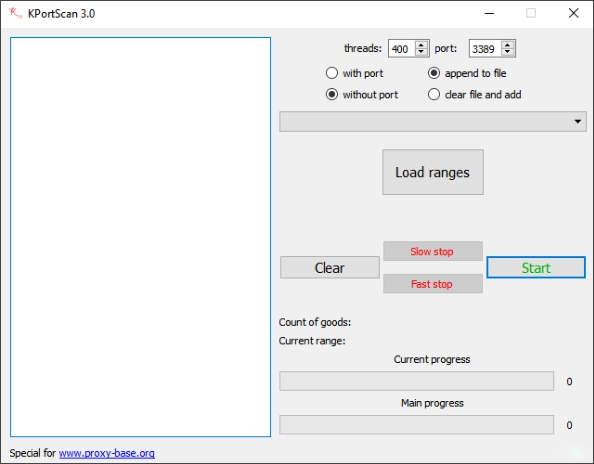Click the Load ranges button
Screen dimensions: 594x464
click(433, 172)
